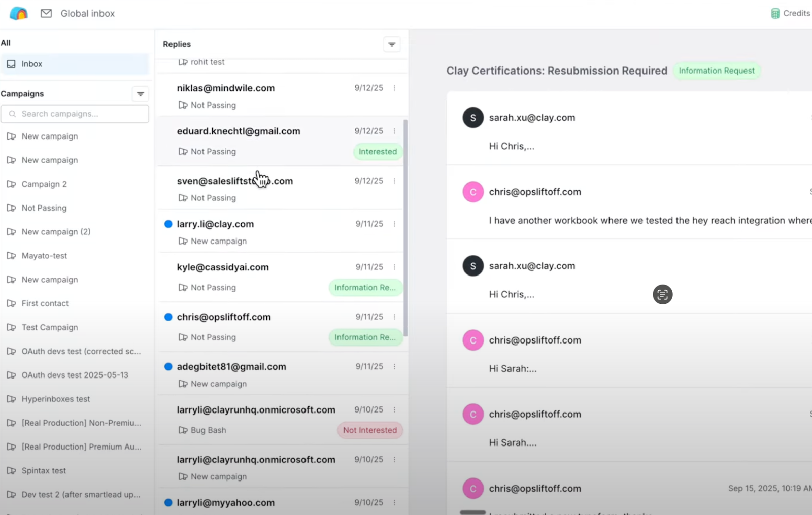
Task: Open three-dot menu for larryli@myyahoo.com
Action: point(394,502)
